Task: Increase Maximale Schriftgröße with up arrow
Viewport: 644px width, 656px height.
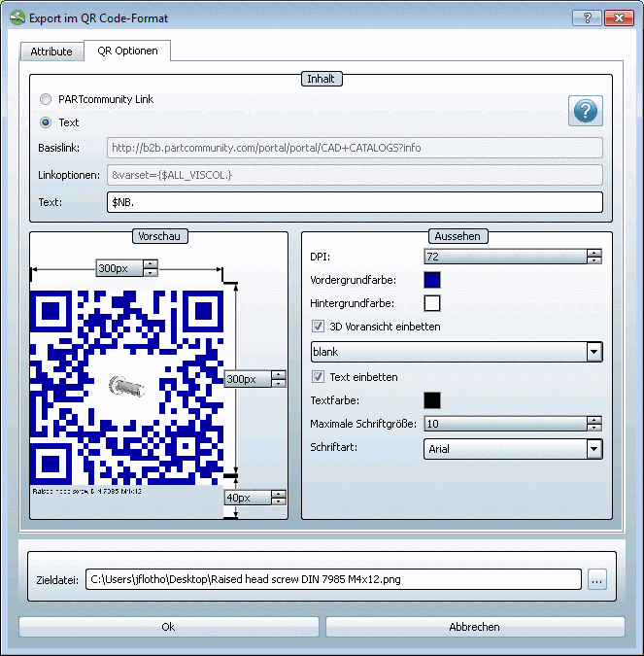Action: [594, 420]
